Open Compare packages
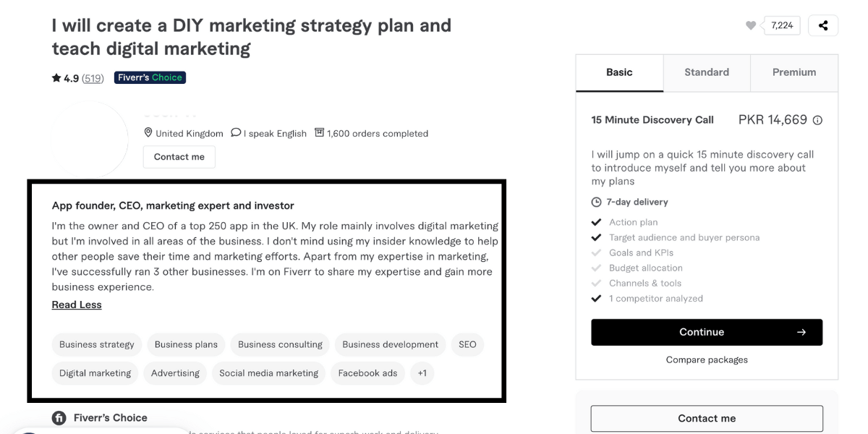868x434 pixels. [707, 359]
